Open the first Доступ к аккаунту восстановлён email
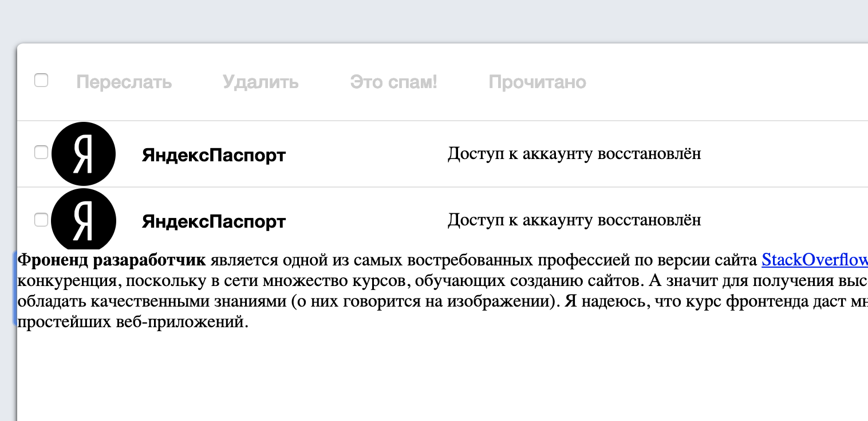868x421 pixels. click(574, 152)
